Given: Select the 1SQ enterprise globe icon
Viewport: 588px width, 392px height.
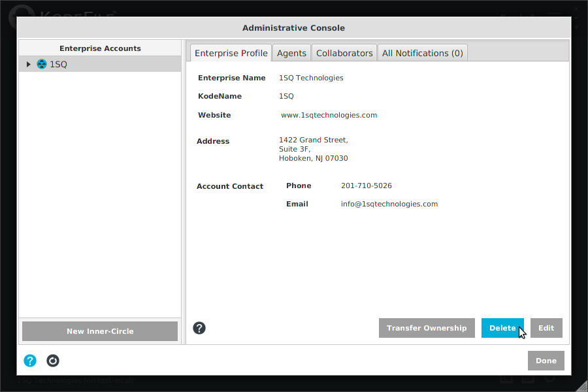Looking at the screenshot, I should [42, 64].
